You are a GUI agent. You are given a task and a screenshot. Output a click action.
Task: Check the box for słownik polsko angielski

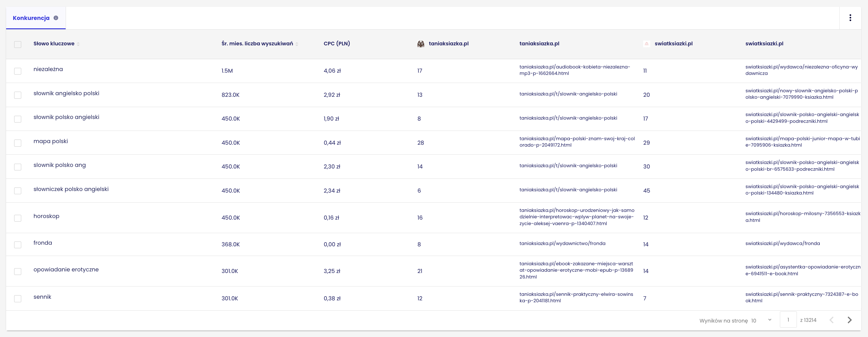(x=18, y=119)
